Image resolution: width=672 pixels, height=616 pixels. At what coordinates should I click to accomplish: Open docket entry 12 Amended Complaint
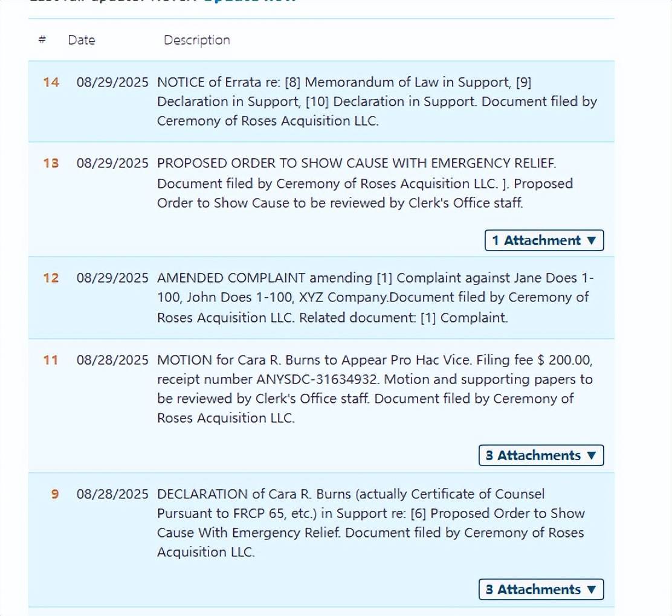(51, 278)
